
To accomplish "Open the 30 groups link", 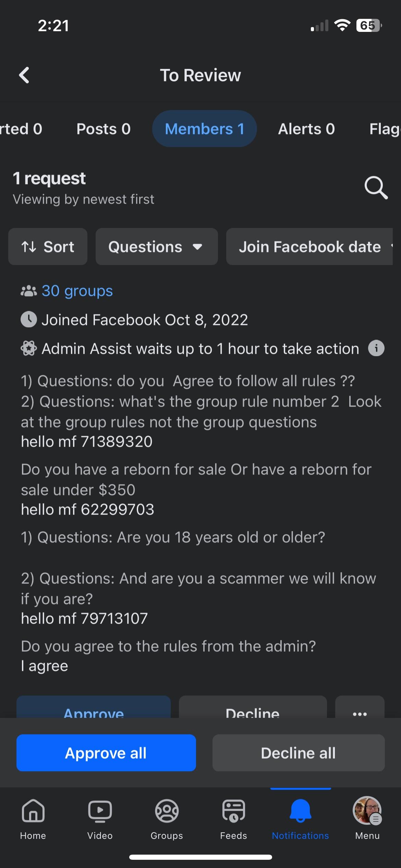I will point(77,291).
